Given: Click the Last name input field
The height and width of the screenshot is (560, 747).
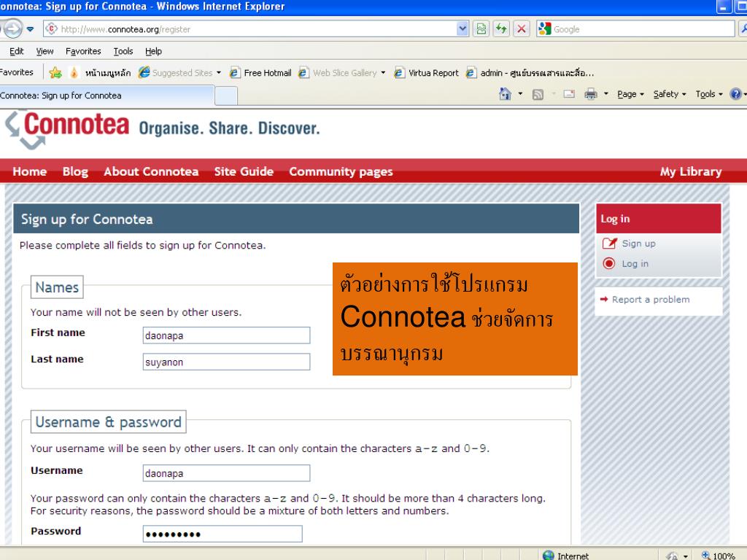Looking at the screenshot, I should click(x=226, y=362).
